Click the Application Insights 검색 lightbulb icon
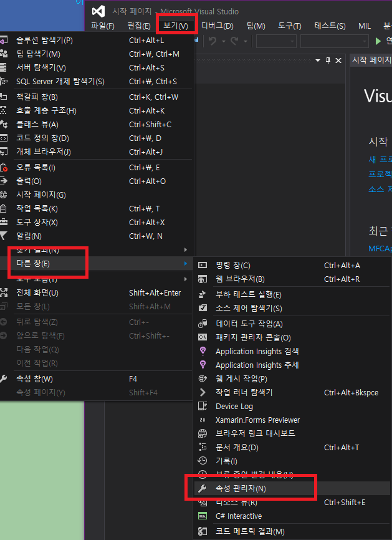 click(x=203, y=351)
